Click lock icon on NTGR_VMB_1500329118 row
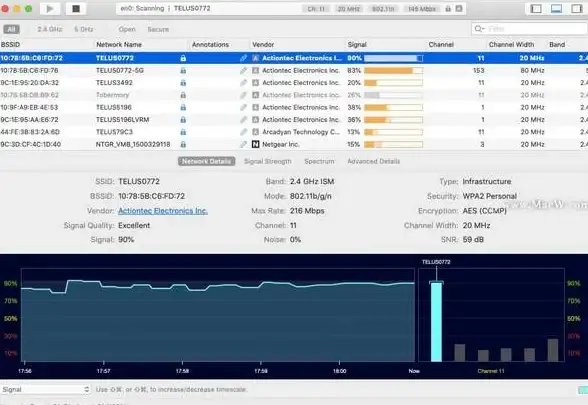588x405 pixels. (x=183, y=144)
